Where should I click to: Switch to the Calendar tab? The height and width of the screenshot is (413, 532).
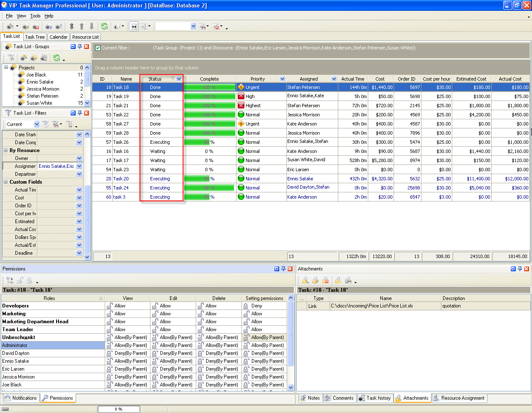click(58, 37)
